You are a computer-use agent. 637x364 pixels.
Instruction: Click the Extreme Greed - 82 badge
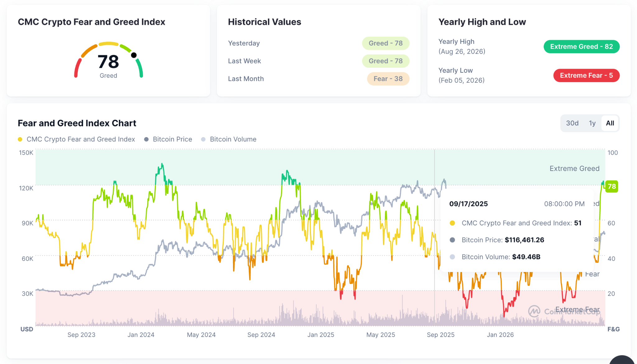(x=581, y=47)
